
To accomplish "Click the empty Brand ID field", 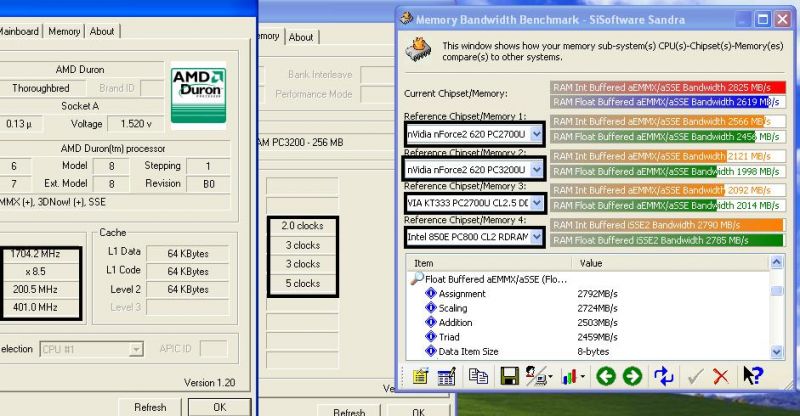I will [x=152, y=88].
